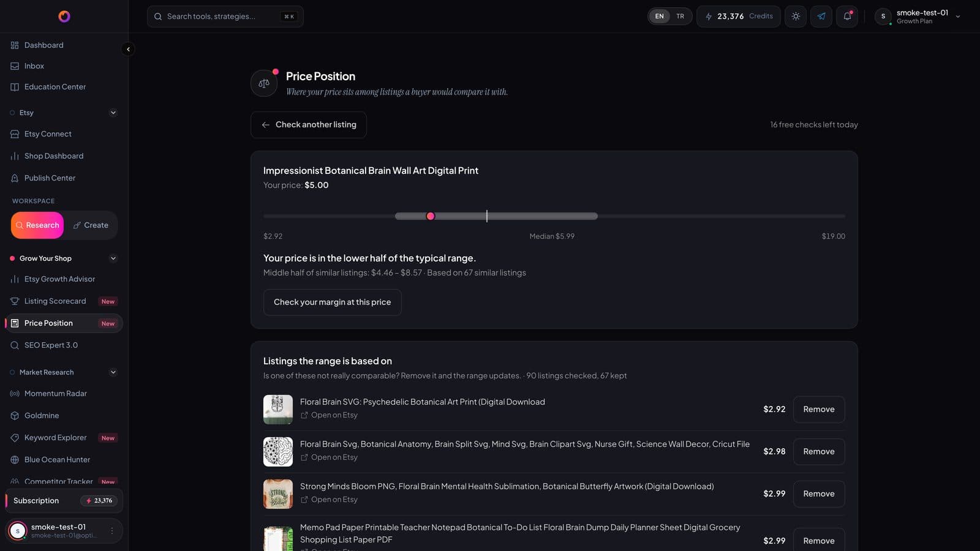Open Listing Scorecard
980x551 pixels.
point(64,301)
